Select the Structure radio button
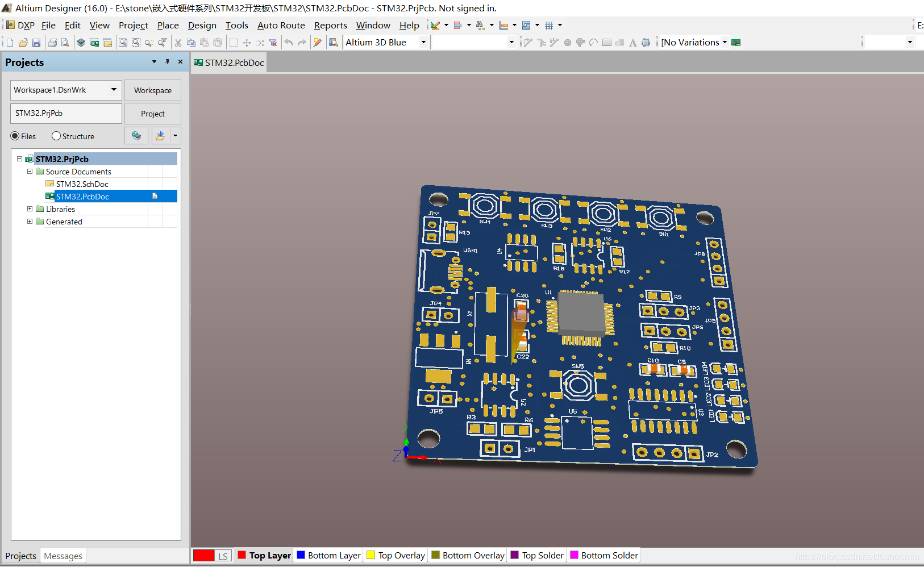This screenshot has width=924, height=567. coord(56,136)
